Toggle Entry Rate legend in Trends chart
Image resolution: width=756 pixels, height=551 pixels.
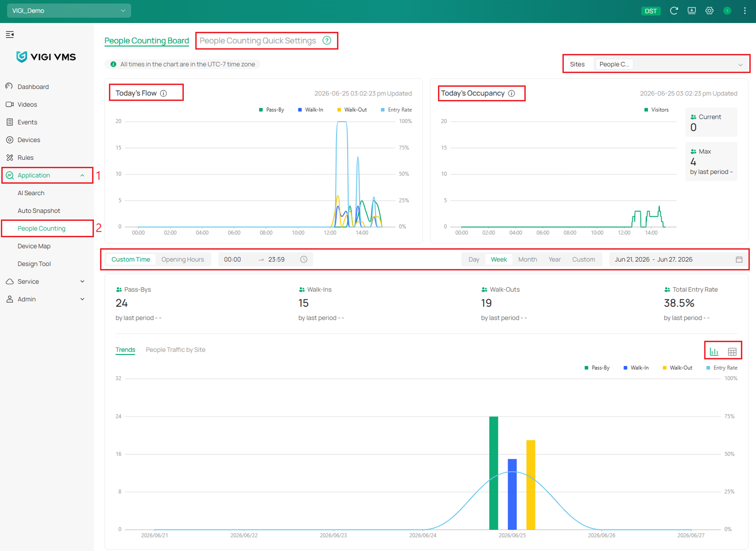click(722, 367)
